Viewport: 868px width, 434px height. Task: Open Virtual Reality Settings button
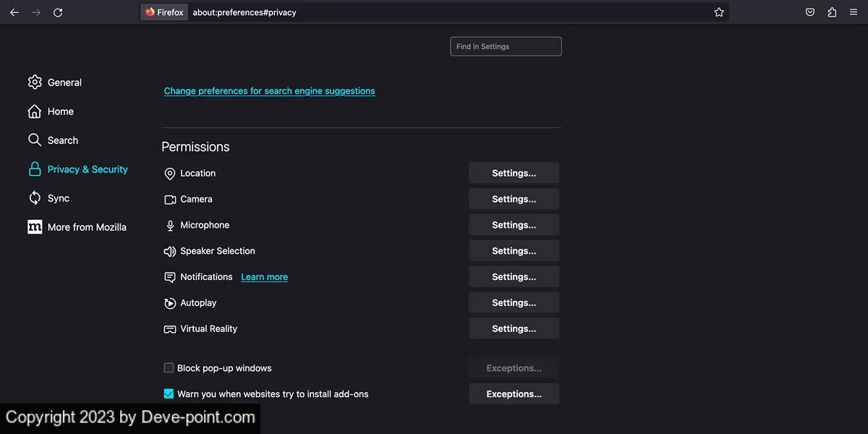tap(514, 328)
